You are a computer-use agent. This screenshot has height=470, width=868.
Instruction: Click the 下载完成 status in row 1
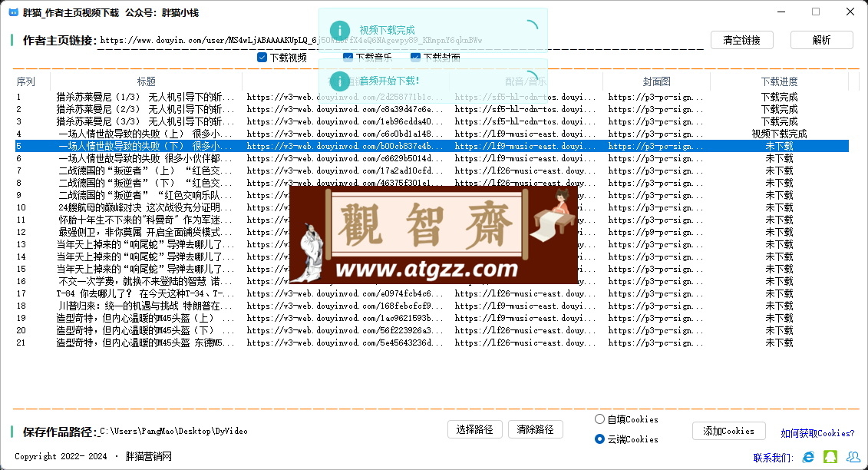(x=779, y=97)
